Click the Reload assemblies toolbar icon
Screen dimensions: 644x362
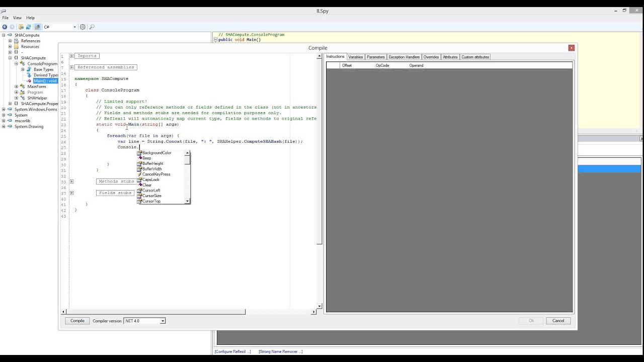pos(29,27)
